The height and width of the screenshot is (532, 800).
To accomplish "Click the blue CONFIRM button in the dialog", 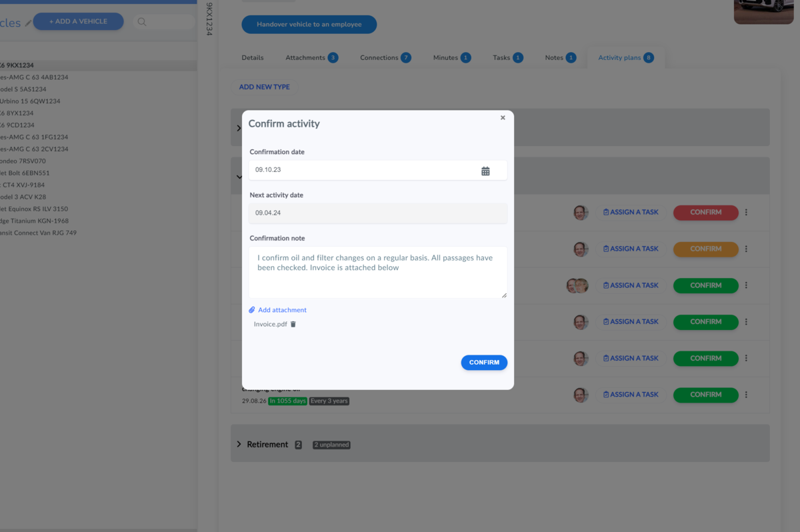I will [x=484, y=363].
